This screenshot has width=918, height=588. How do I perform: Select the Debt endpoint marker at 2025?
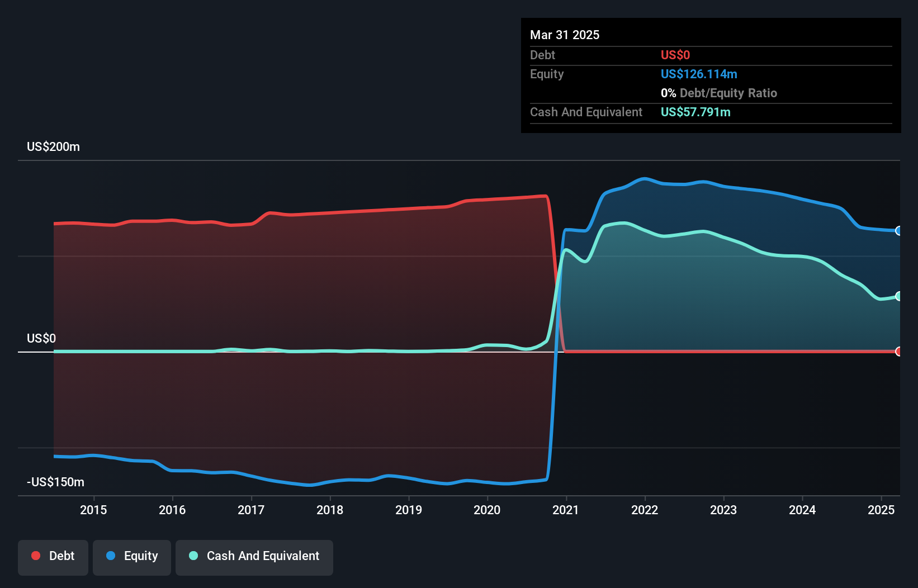899,352
